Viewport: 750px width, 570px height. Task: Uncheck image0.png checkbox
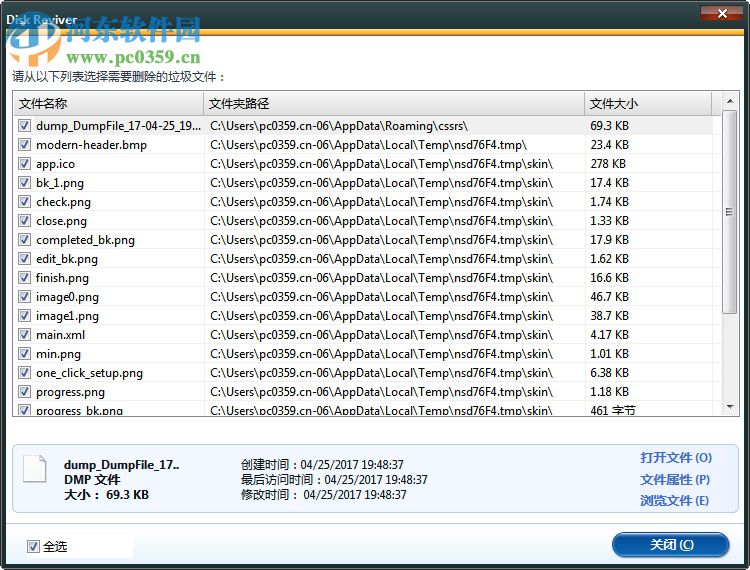(24, 296)
